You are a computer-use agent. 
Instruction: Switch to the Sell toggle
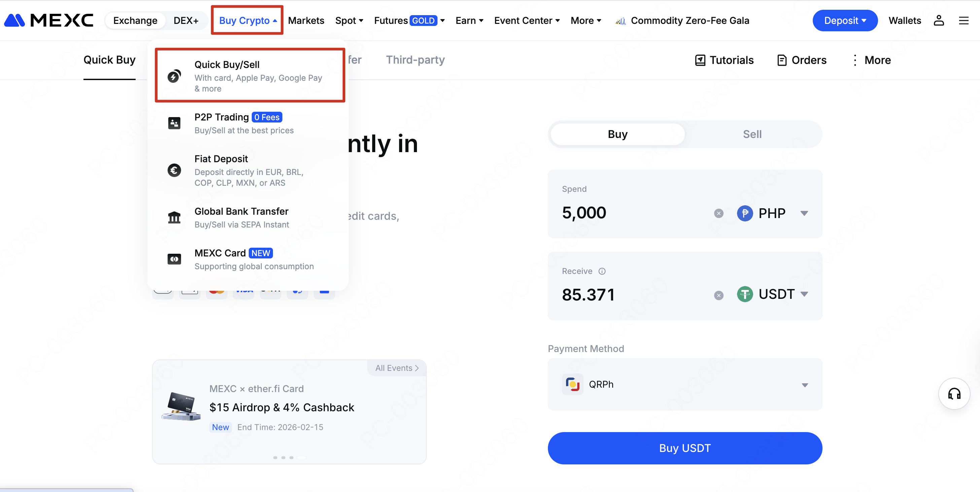tap(752, 134)
